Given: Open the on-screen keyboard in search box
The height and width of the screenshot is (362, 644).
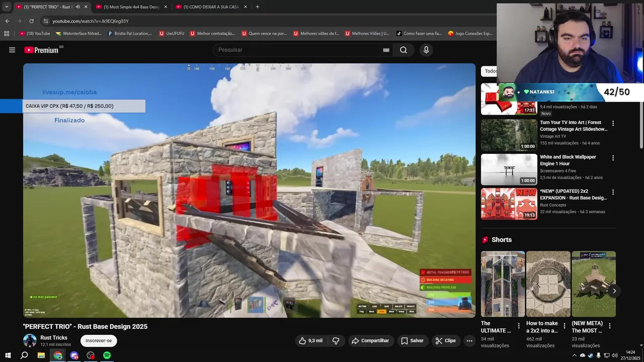Looking at the screenshot, I should tap(386, 50).
